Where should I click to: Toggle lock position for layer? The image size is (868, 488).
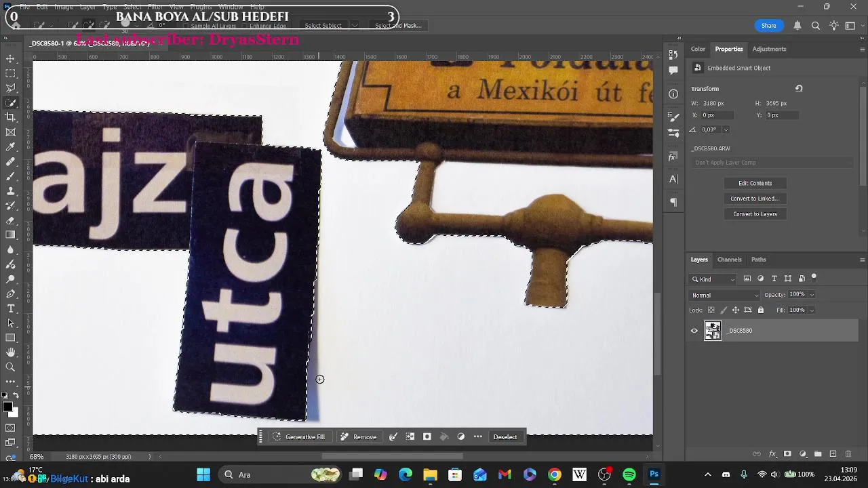[736, 310]
